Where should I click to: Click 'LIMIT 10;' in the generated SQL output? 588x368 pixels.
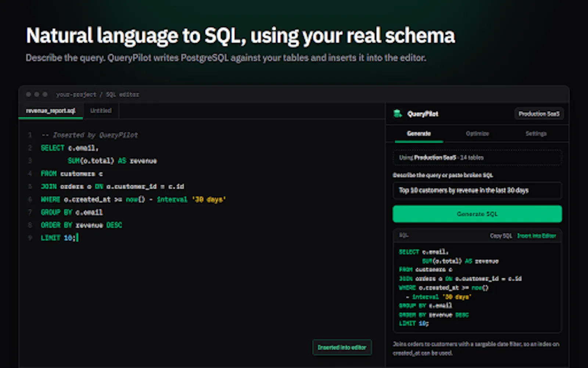414,323
